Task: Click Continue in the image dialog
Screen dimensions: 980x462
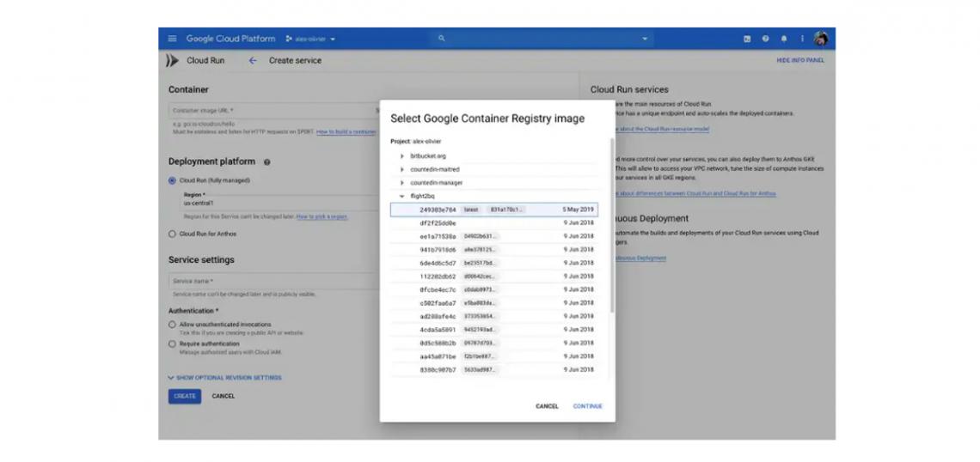Action: click(587, 406)
